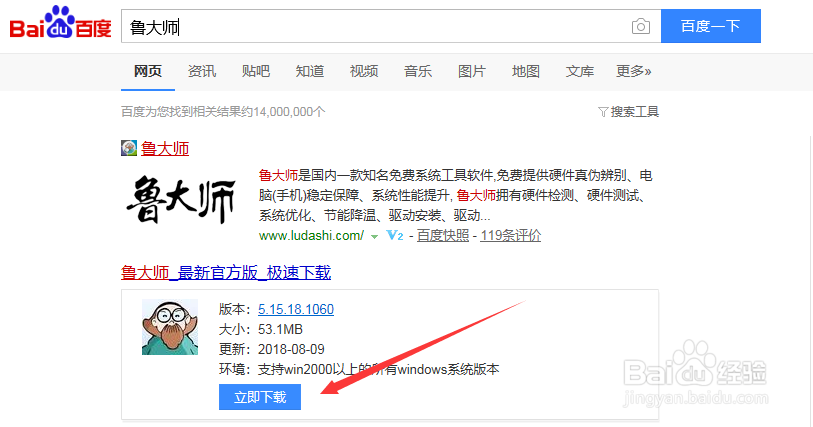
Task: Open the 音乐 tab
Action: pyautogui.click(x=418, y=71)
